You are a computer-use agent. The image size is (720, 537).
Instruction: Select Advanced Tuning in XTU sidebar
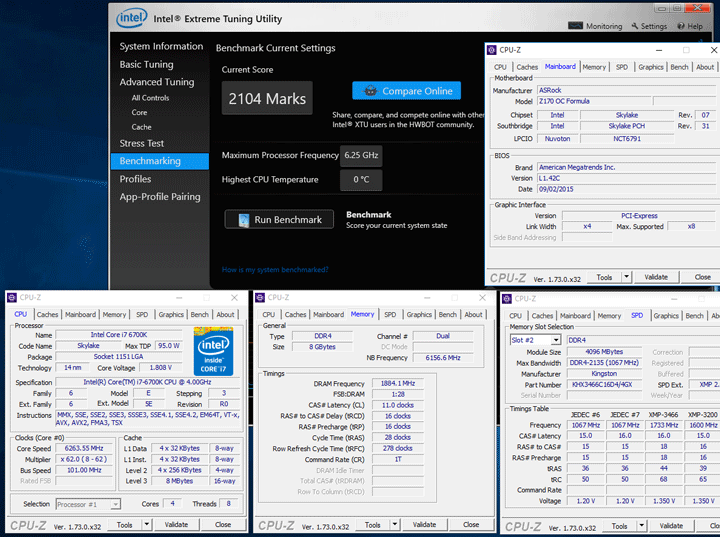157,82
